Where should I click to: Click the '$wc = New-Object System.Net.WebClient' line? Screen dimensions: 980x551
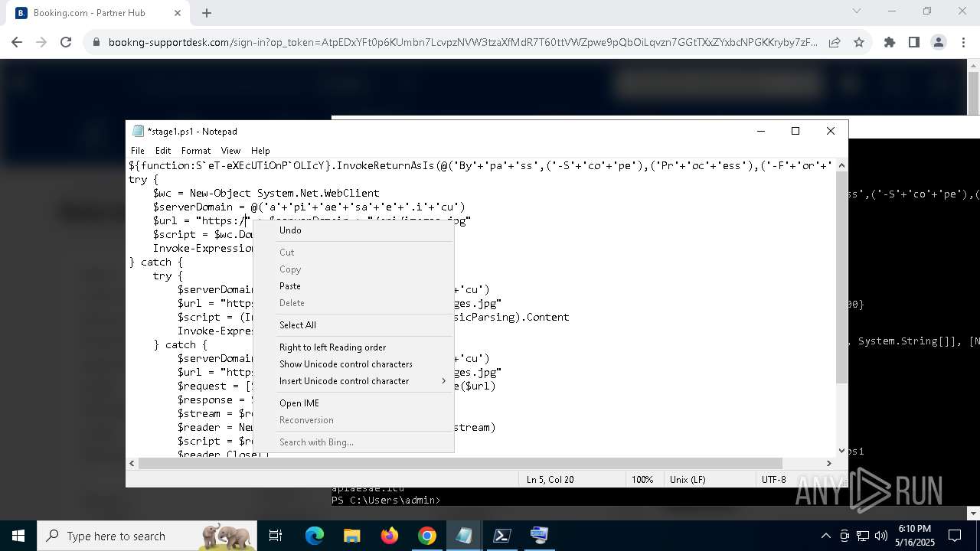[266, 193]
